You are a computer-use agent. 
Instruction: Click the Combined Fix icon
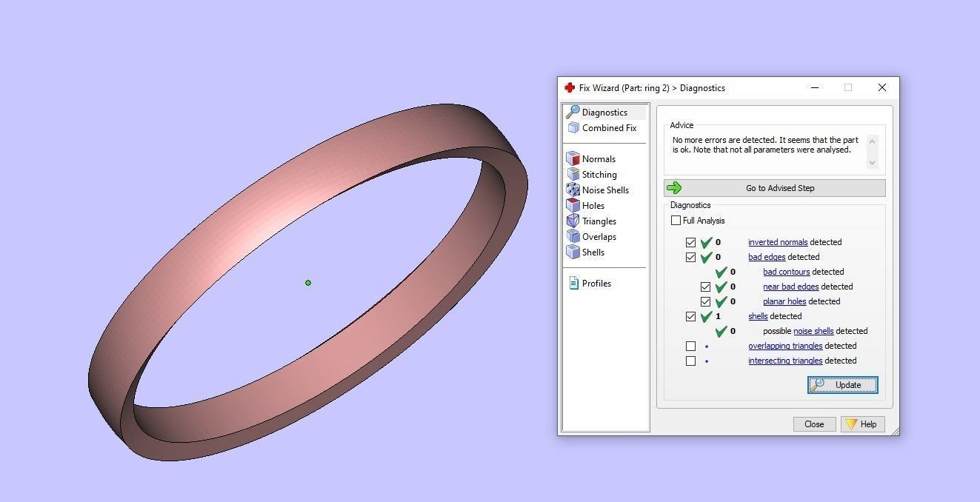click(x=573, y=127)
